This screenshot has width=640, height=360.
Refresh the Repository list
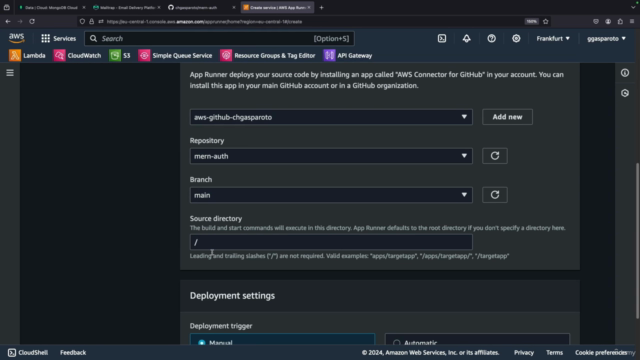click(495, 156)
